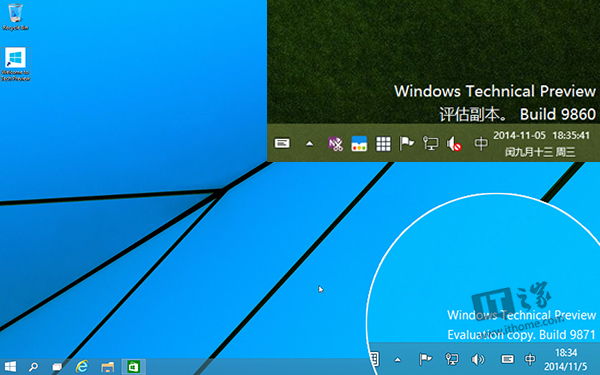The width and height of the screenshot is (600, 375).
Task: Show hidden icons in Build 9871 tray
Action: [x=397, y=360]
